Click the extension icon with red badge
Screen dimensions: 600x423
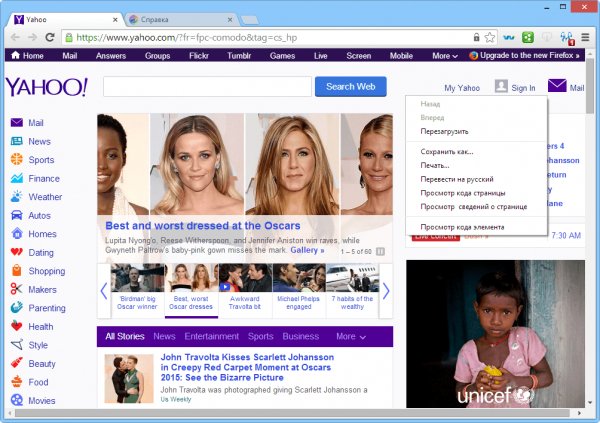(567, 38)
